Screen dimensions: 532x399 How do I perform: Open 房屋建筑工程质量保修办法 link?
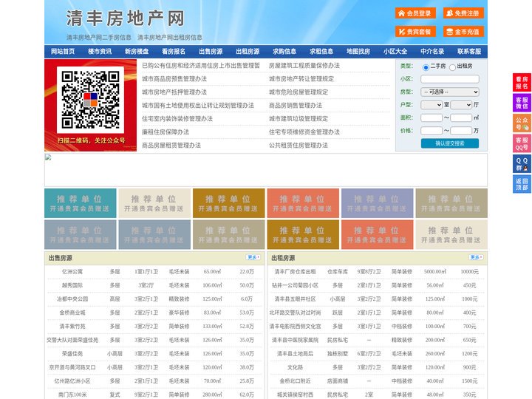(x=304, y=66)
